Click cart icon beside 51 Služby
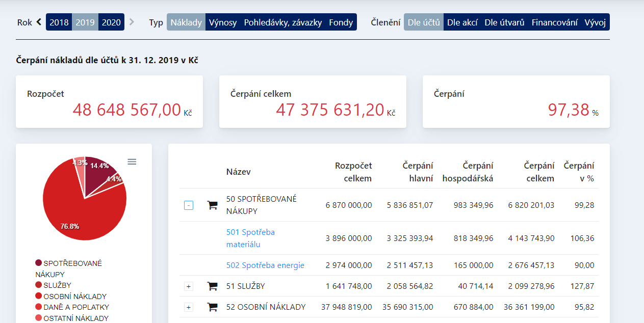The width and height of the screenshot is (644, 323). coord(212,286)
